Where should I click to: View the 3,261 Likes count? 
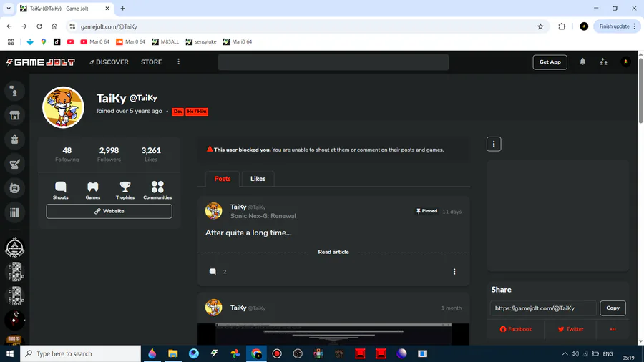click(151, 154)
